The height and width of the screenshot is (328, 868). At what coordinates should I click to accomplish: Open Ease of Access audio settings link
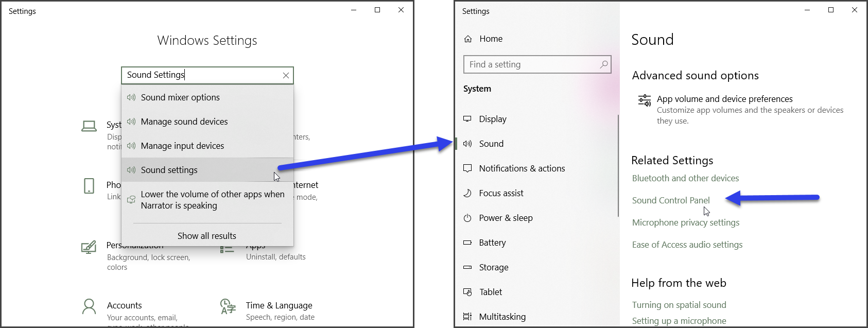[x=687, y=245]
